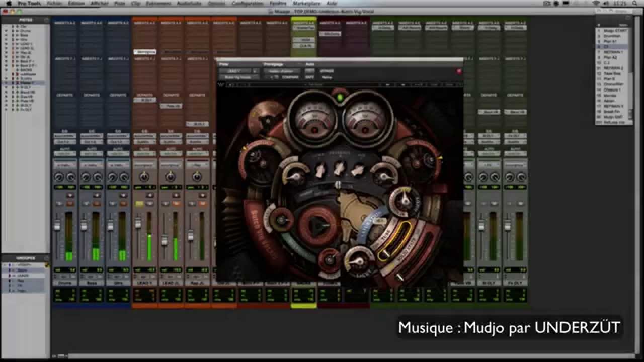
Task: Toggle mute on the LEAD JL channel
Action: pos(176,204)
